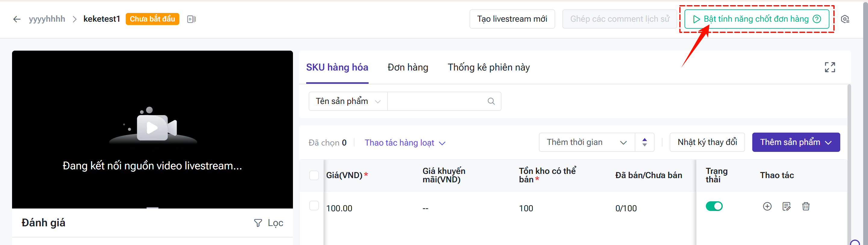Check the 100.00 product row checkbox
This screenshot has width=868, height=245.
314,206
